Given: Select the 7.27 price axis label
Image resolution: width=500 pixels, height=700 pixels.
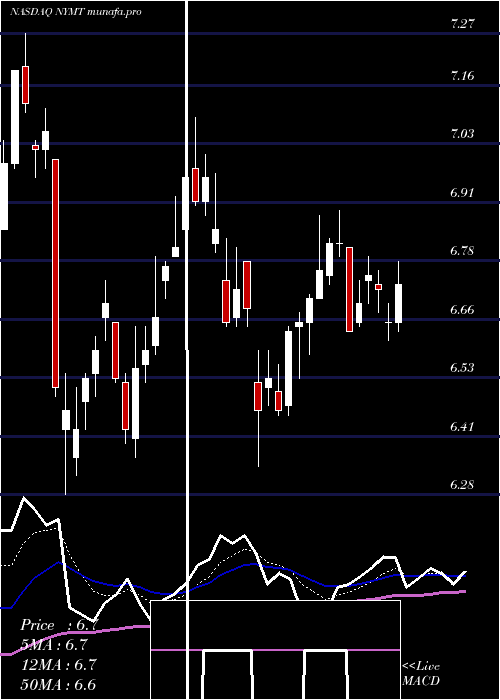Looking at the screenshot, I should (462, 24).
